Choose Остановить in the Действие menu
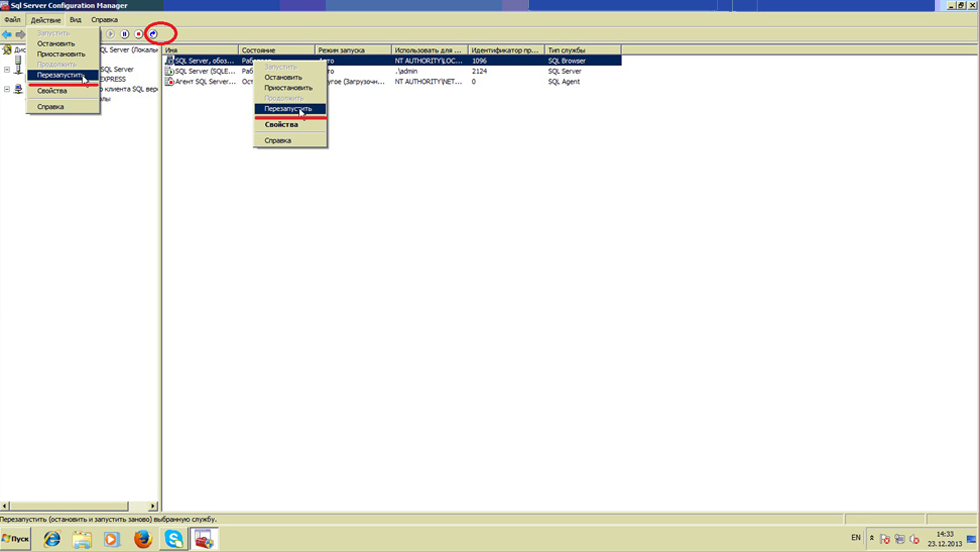This screenshot has height=552, width=980. pyautogui.click(x=56, y=44)
